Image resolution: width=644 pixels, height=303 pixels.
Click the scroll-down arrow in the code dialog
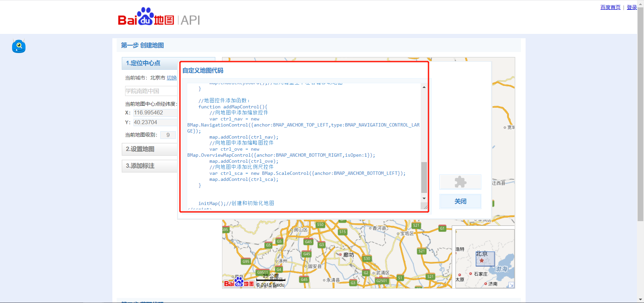(424, 198)
